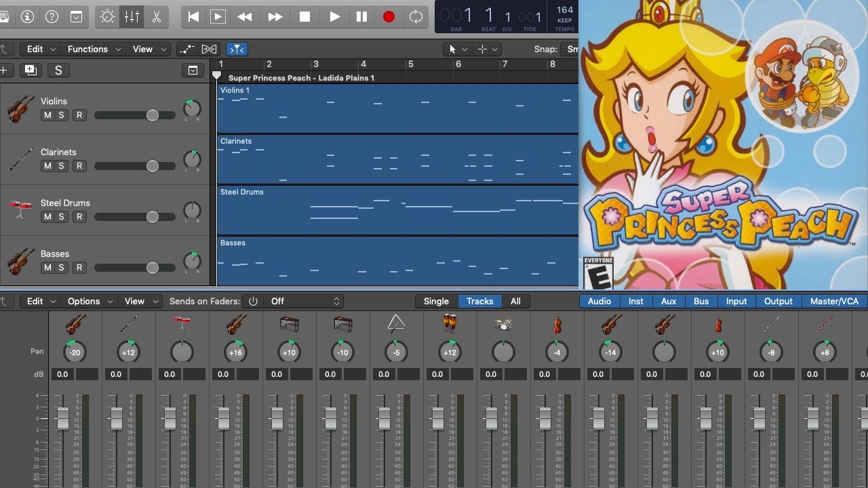Toggle the toolbar display button
Viewport: 868px width, 488px height.
pos(76,17)
